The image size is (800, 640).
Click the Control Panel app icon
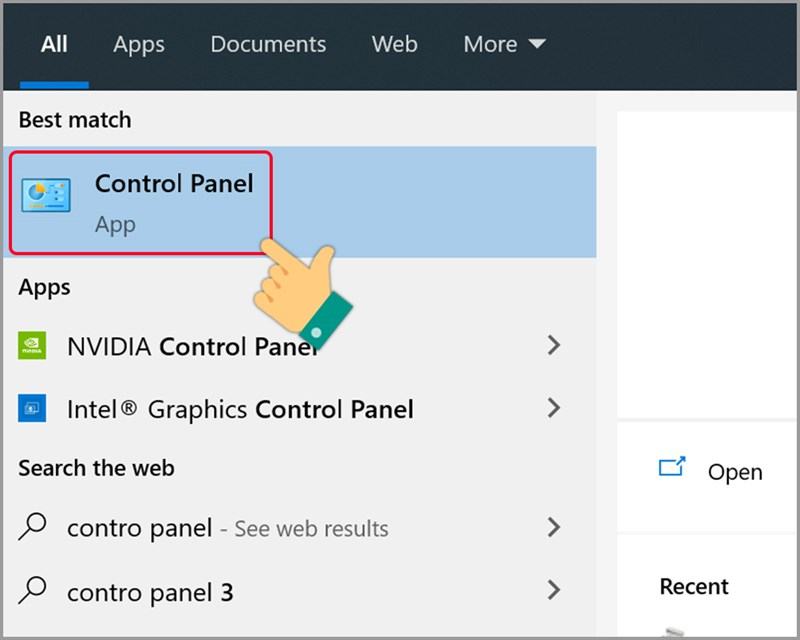(x=46, y=197)
